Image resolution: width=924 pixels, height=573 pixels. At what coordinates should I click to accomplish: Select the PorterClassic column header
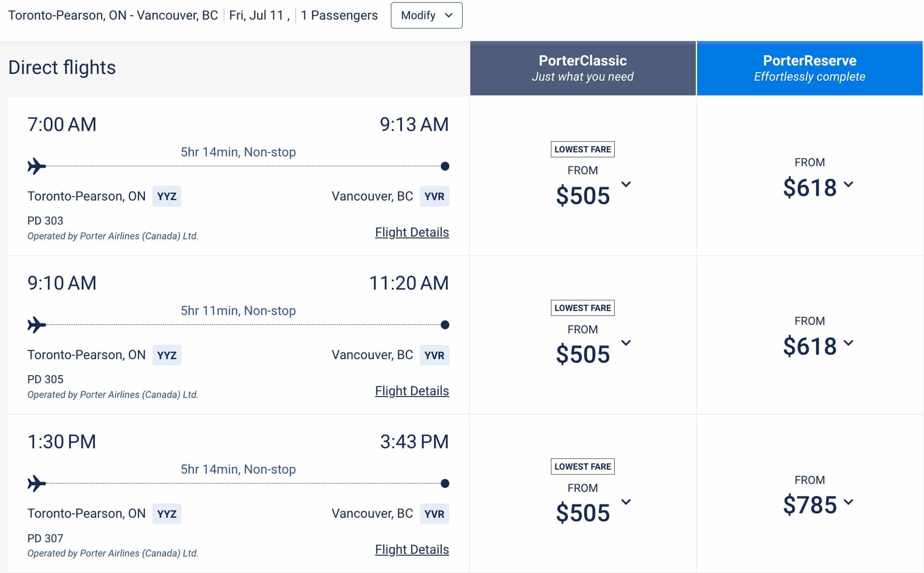pos(582,68)
